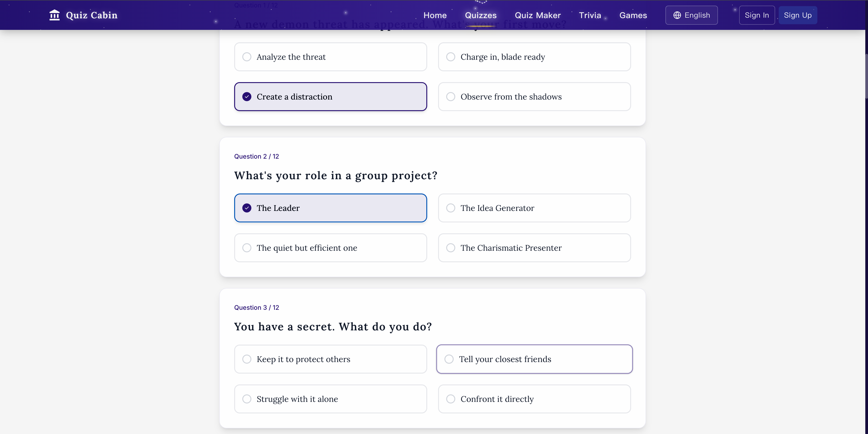
Task: Open the English language dropdown
Action: tap(691, 15)
